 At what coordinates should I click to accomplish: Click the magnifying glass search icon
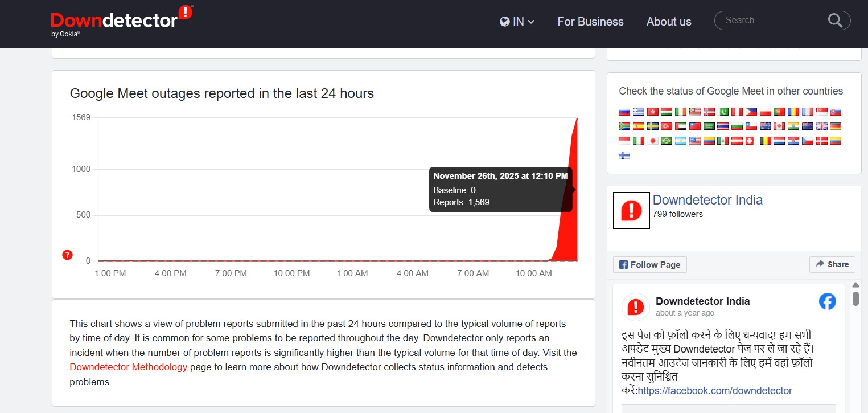coord(835,21)
